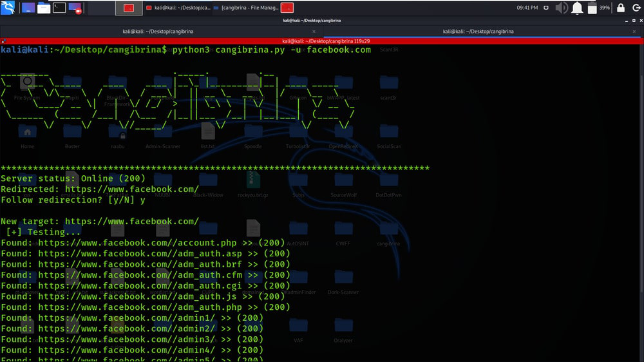Open the screen recorder panel launcher
Screen dimensions: 644x362
pos(75,7)
